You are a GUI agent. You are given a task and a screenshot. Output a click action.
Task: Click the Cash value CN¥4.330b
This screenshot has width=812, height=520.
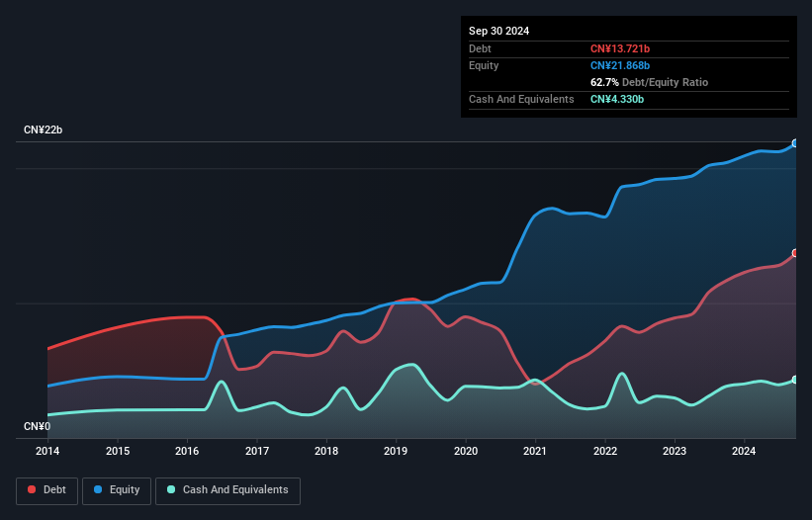[617, 99]
